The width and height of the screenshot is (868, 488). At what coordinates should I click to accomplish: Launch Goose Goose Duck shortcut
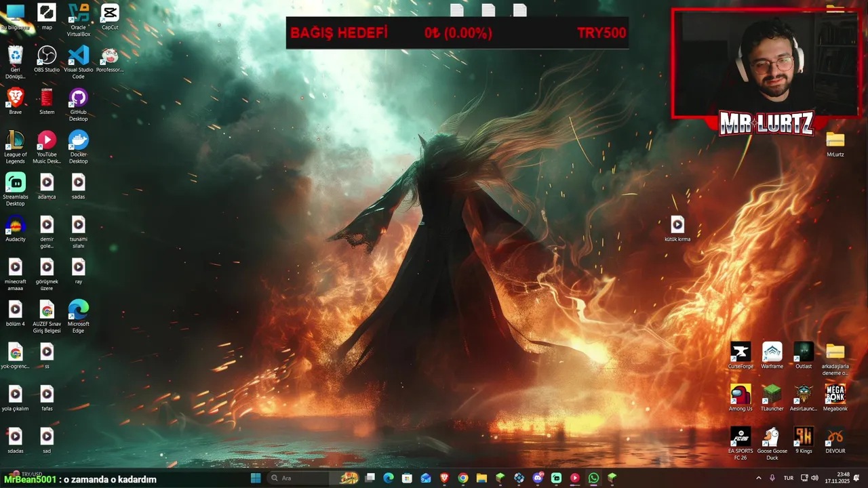click(772, 443)
